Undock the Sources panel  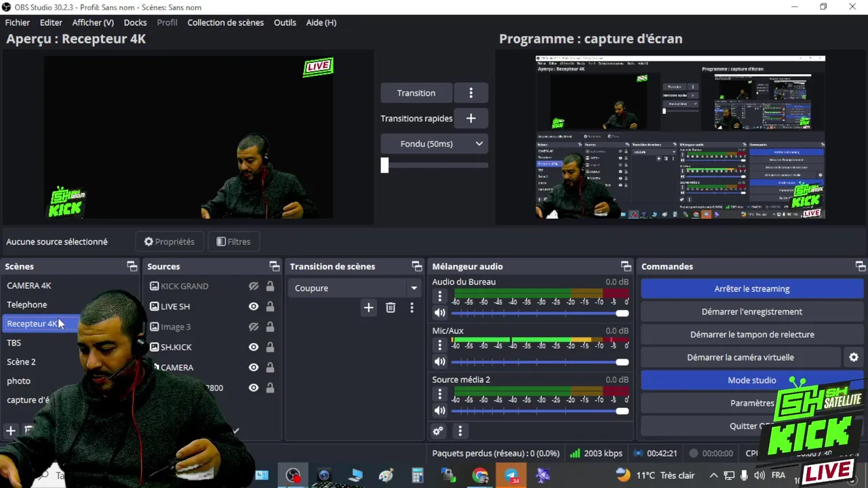[x=274, y=266]
